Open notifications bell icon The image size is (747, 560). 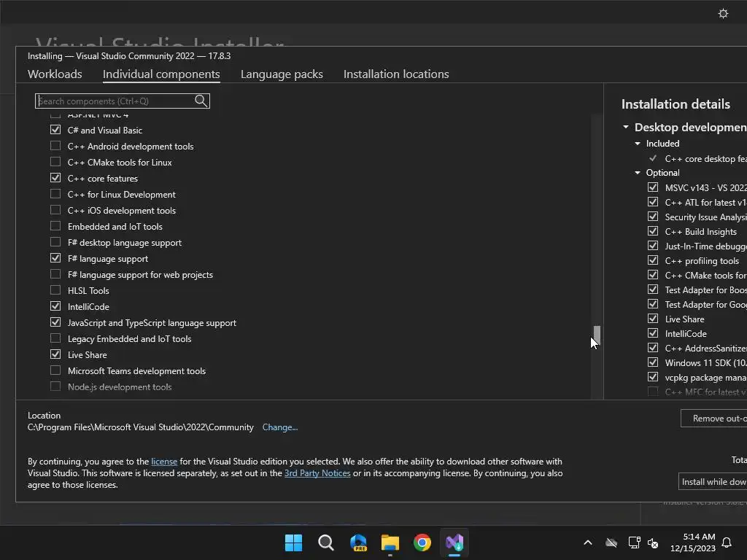point(727,542)
